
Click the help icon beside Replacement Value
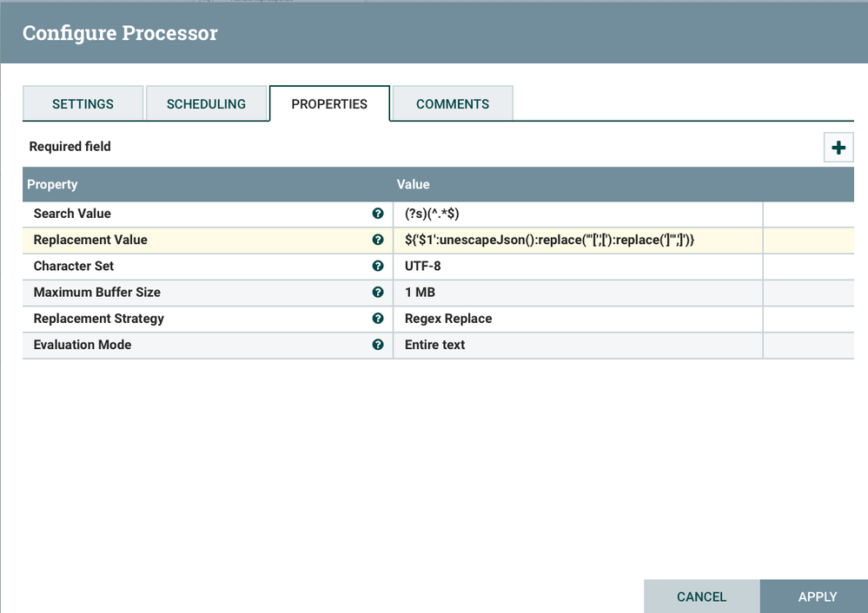(x=378, y=240)
